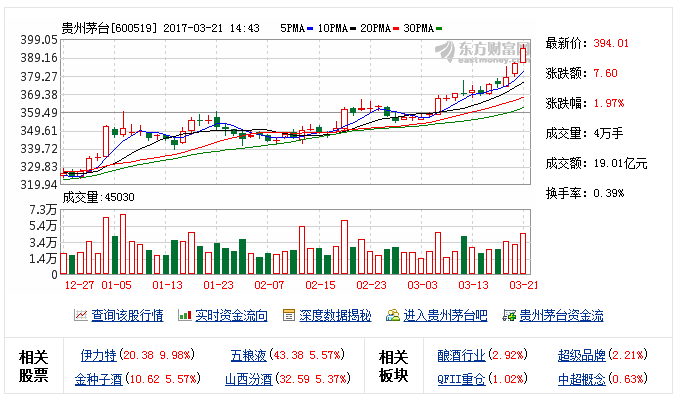Image resolution: width=678 pixels, height=405 pixels.
Task: Open the QFII重仓 sector link
Action: 461,379
